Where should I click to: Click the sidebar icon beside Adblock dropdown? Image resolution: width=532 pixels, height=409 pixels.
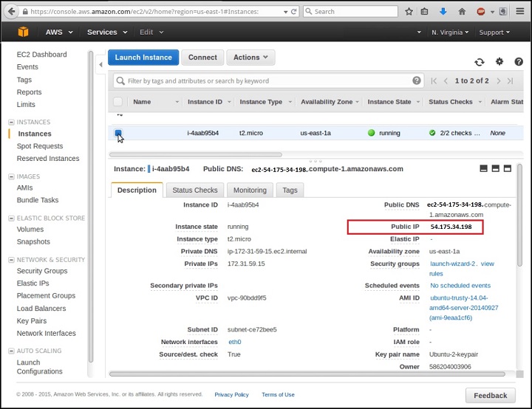tap(503, 12)
